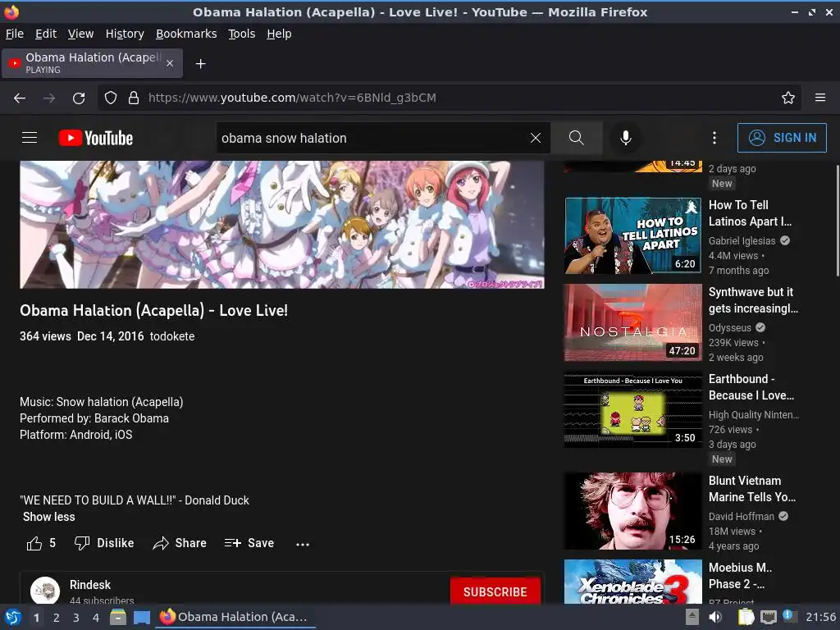Open the David Hoffman channel name
840x630 pixels.
point(742,517)
